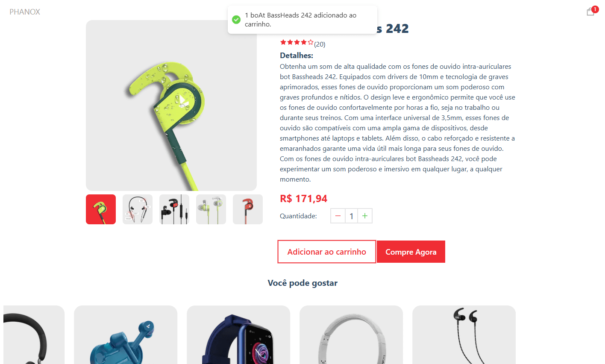Click the Compre Agora button
This screenshot has width=605, height=364.
pos(411,252)
